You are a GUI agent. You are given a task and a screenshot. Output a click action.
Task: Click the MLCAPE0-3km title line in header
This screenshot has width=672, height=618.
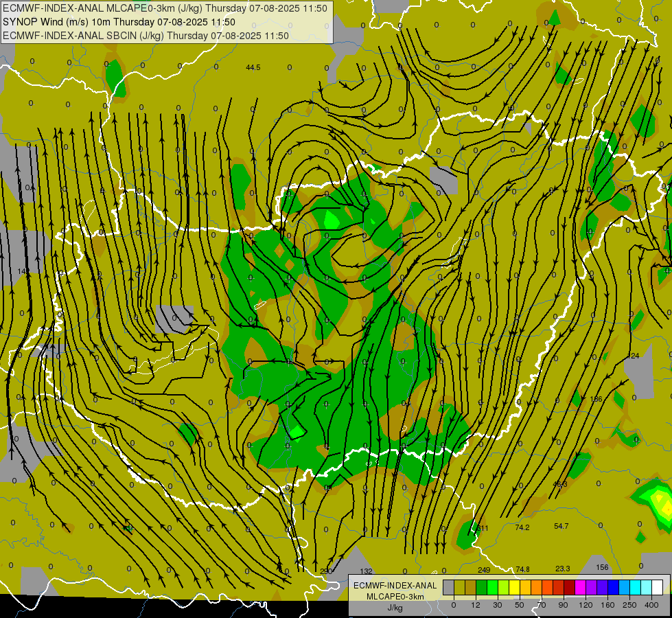(x=165, y=8)
